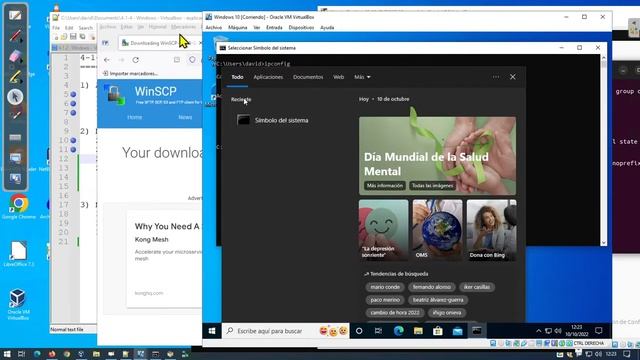Go back in the browser window
This screenshot has width=640, height=360.
coord(107,60)
